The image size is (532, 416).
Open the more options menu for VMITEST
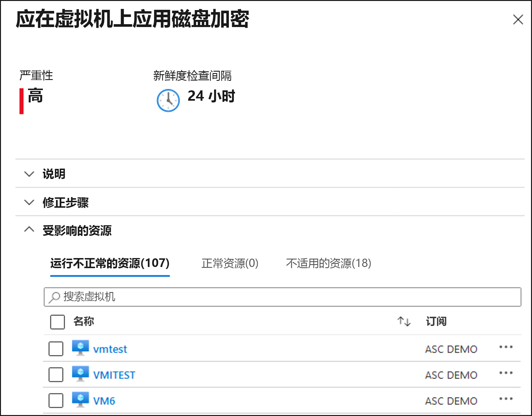[x=506, y=373]
